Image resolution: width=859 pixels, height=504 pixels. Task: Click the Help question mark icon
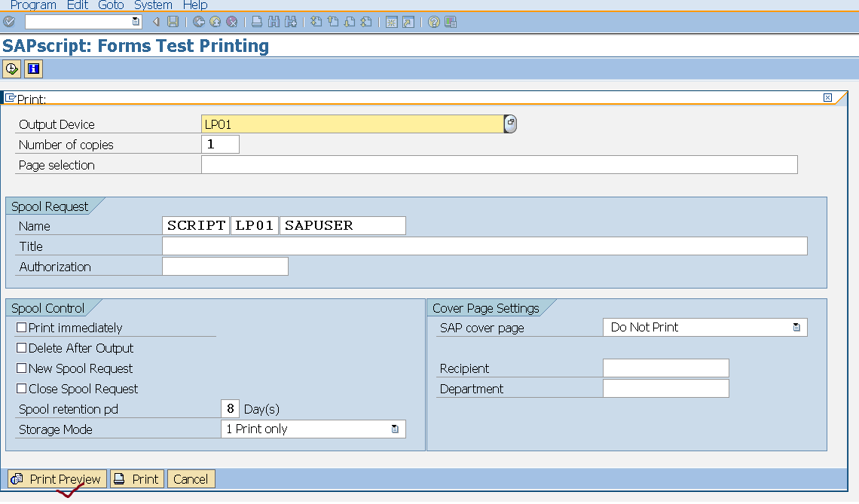click(x=434, y=22)
